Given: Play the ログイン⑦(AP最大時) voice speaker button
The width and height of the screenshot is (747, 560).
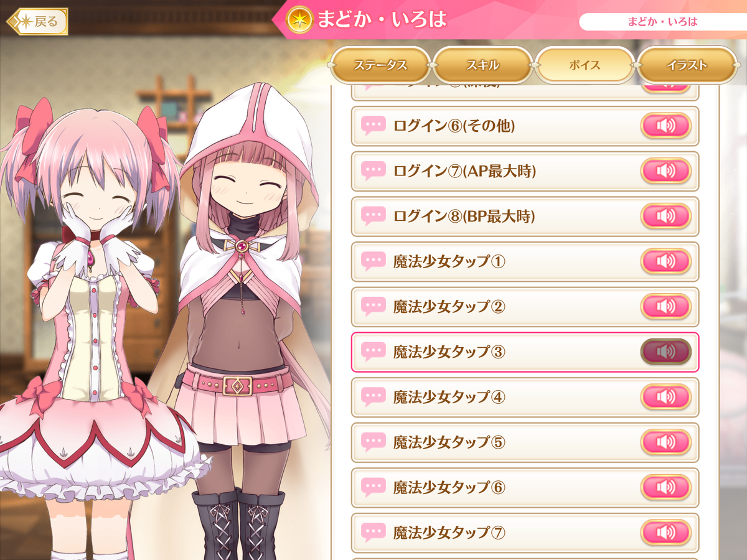Looking at the screenshot, I should (665, 171).
